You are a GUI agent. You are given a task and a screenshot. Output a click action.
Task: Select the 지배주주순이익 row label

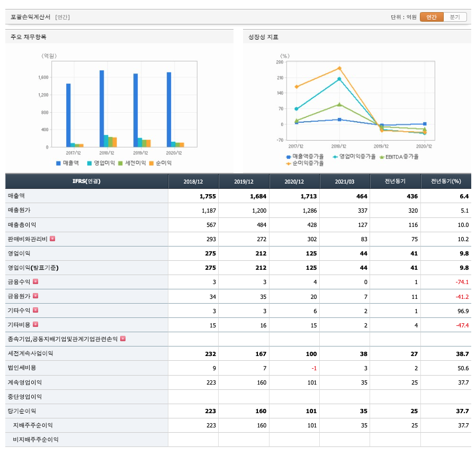[33, 425]
